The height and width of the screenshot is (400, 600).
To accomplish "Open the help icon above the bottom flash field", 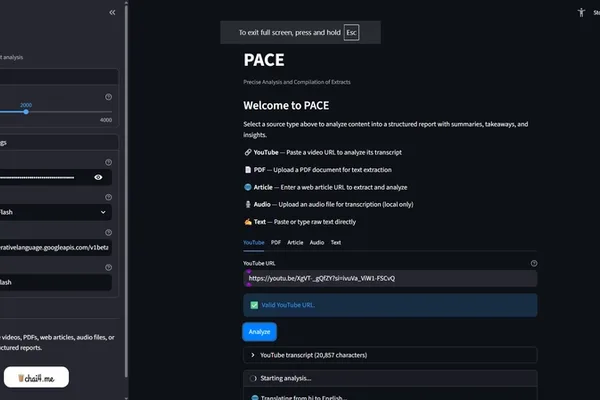I will [x=109, y=268].
